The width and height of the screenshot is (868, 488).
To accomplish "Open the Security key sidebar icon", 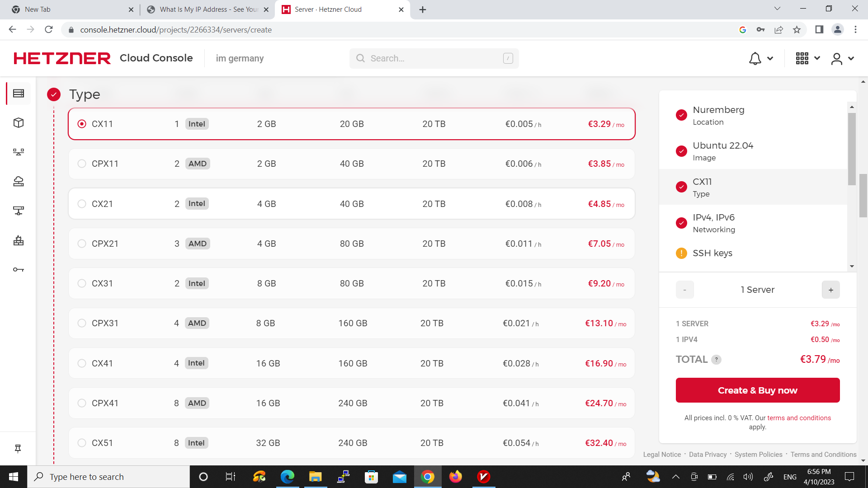I will pos(19,270).
